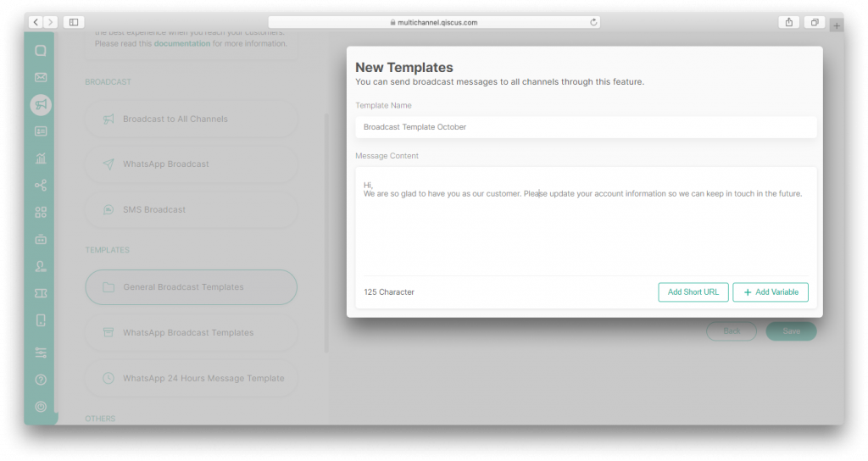
Task: Select General Broadcast Templates
Action: 191,287
